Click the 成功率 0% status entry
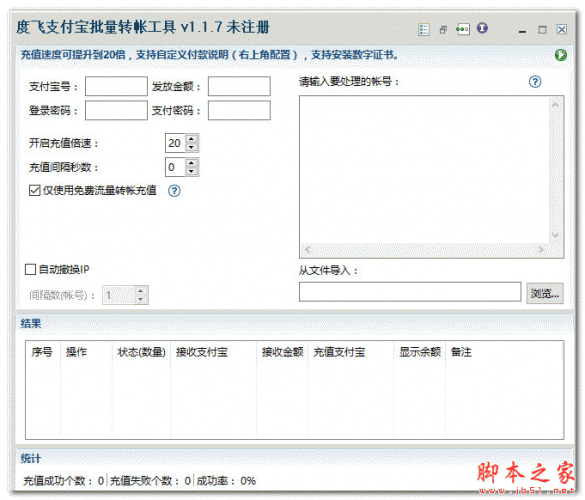Image resolution: width=585 pixels, height=500 pixels. [226, 481]
